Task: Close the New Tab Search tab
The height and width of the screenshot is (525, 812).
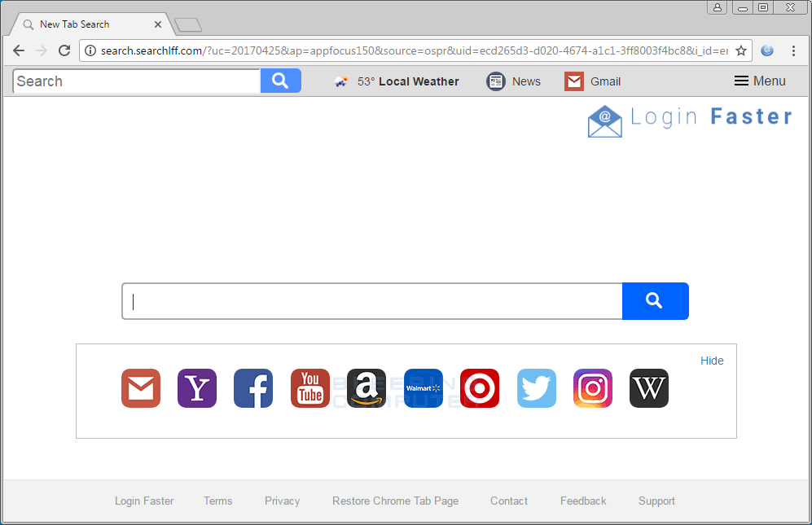Action: pos(158,24)
